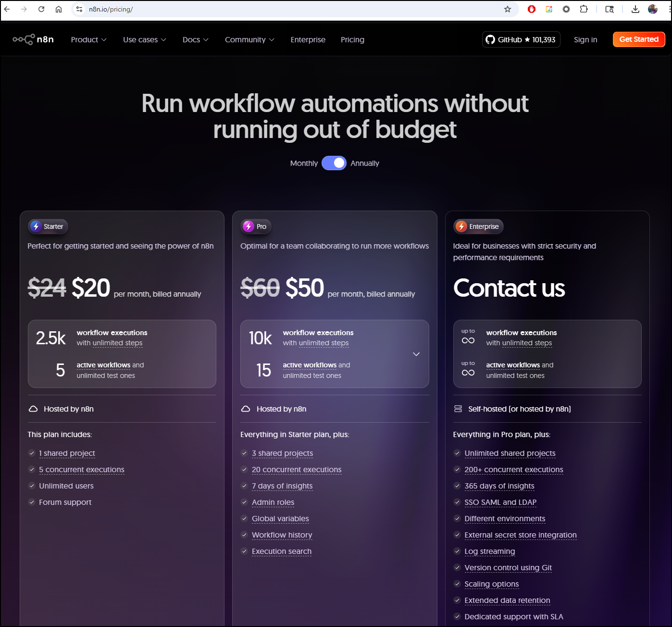Click the gear-like extension icon in toolbar
Viewport: 672px width, 627px height.
tap(566, 9)
